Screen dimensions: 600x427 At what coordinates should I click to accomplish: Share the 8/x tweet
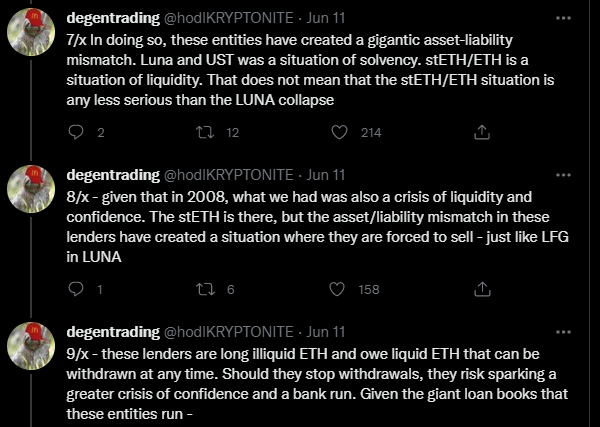(482, 289)
